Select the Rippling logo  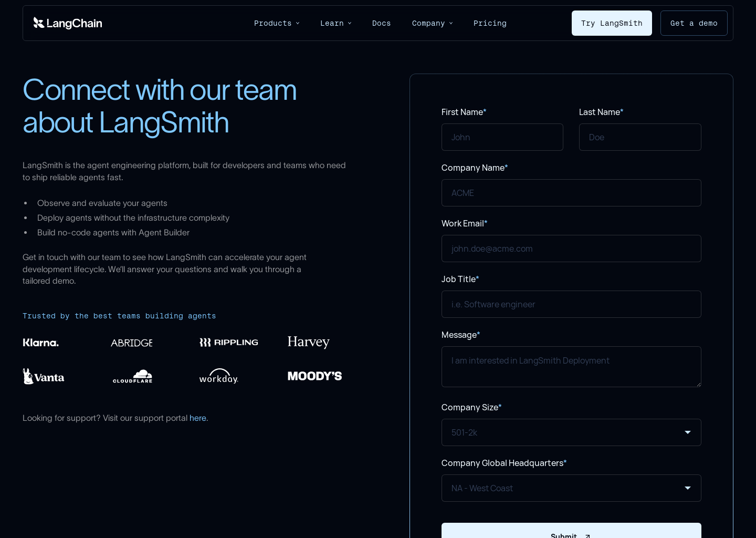(228, 342)
